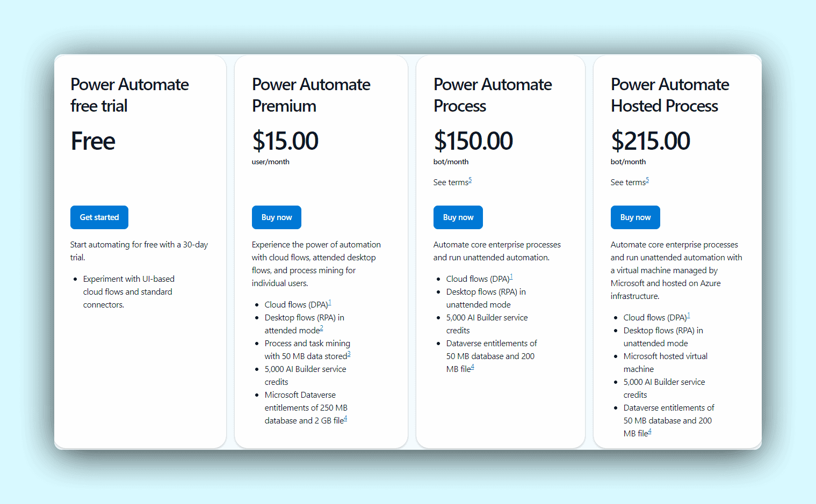Open footnote 2 after Premium's attended mode

(x=322, y=328)
